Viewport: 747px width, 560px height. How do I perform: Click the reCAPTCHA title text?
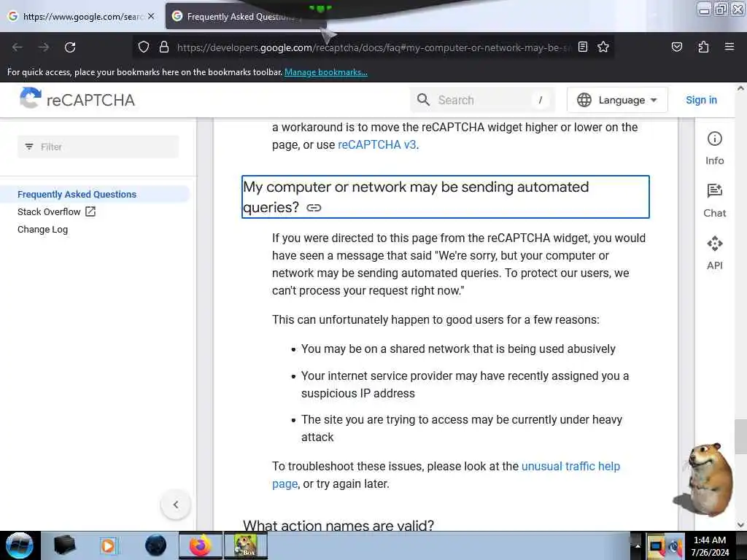90,100
